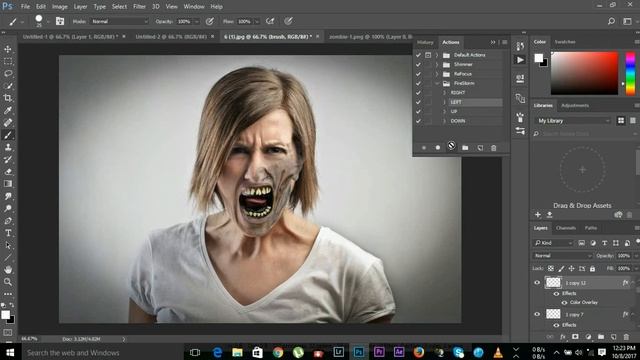Select the Move tool
The width and height of the screenshot is (640, 360).
8,49
